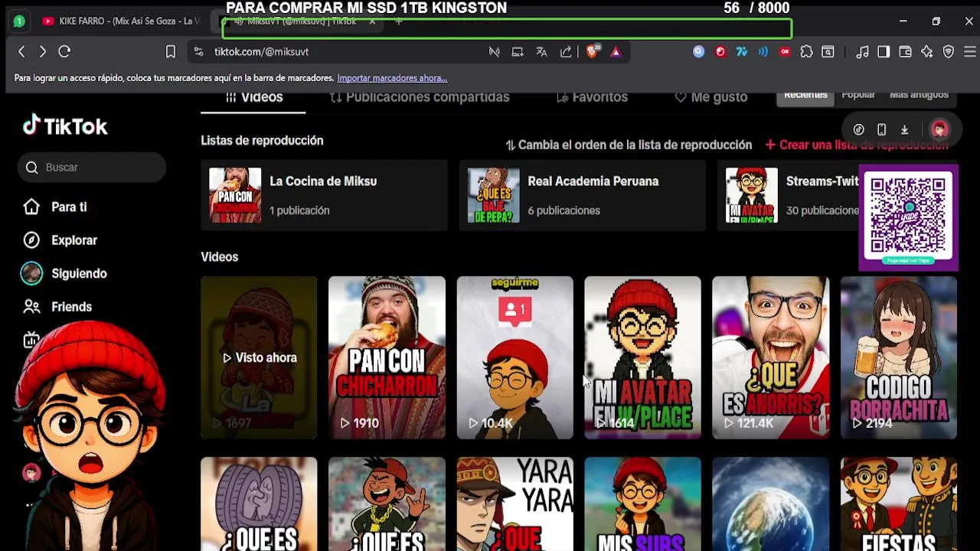This screenshot has height=551, width=980.
Task: Click the blue sound-waves extension icon
Action: (x=763, y=51)
